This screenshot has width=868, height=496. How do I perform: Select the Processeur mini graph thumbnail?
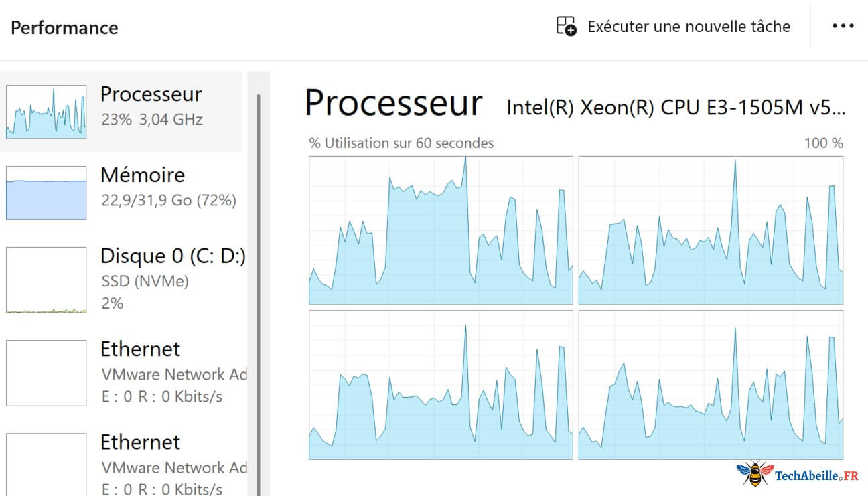[x=46, y=112]
